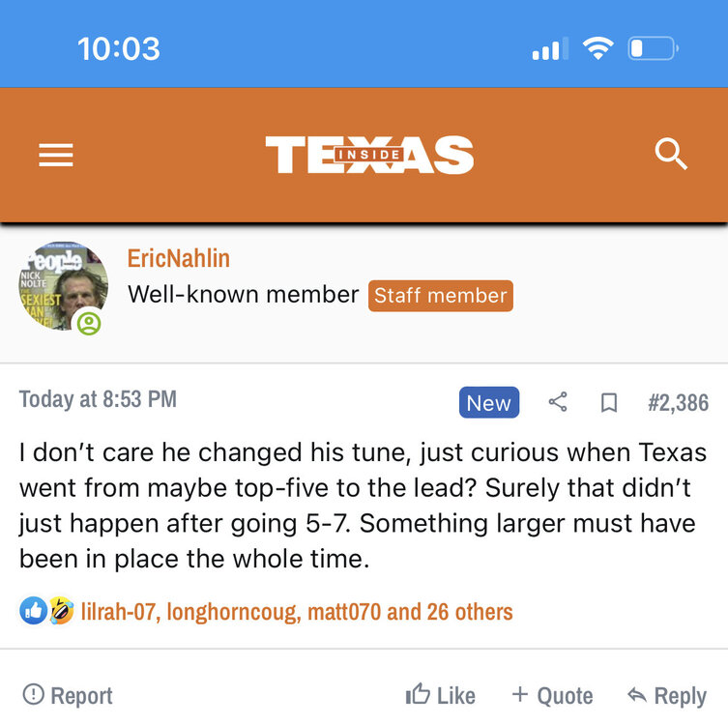Click the blue New post badge

pos(488,402)
